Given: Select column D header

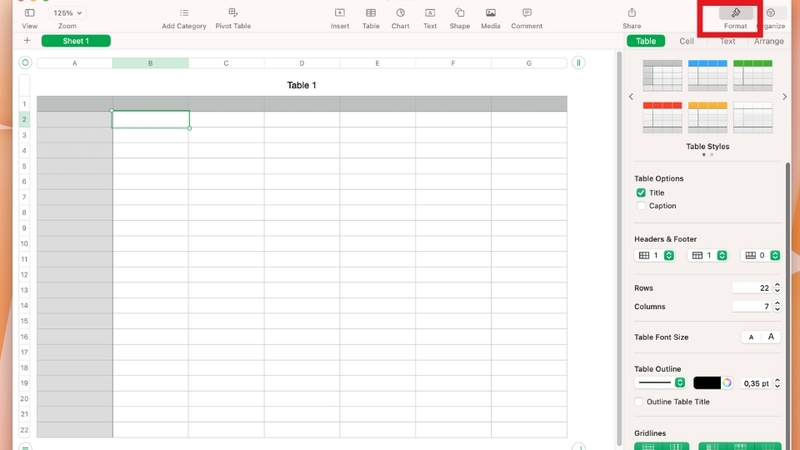Looking at the screenshot, I should (302, 63).
